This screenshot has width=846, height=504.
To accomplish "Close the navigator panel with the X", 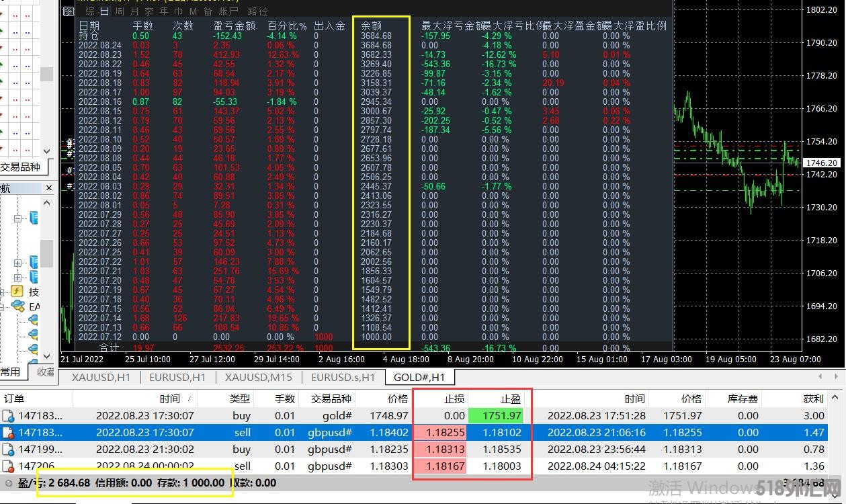I will coord(48,187).
